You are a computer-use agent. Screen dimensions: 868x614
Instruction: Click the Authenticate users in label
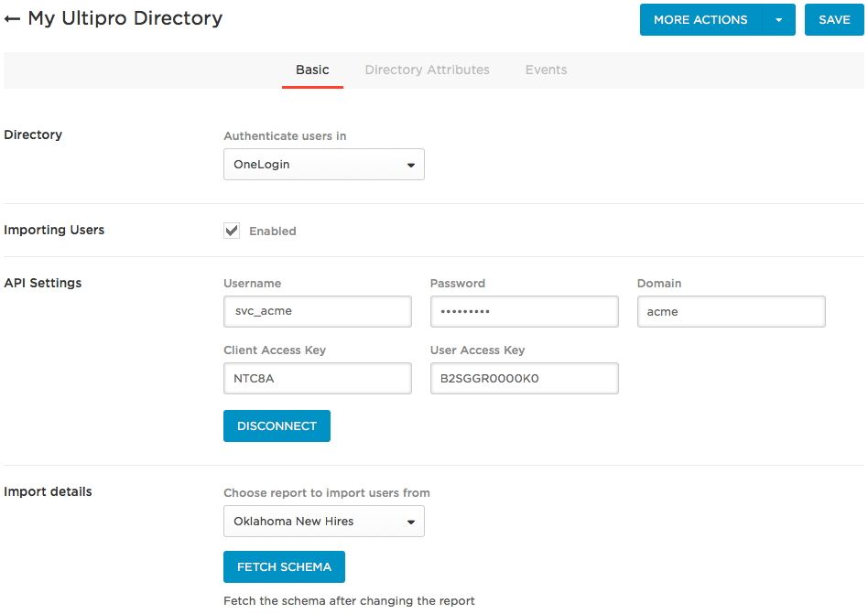click(285, 136)
